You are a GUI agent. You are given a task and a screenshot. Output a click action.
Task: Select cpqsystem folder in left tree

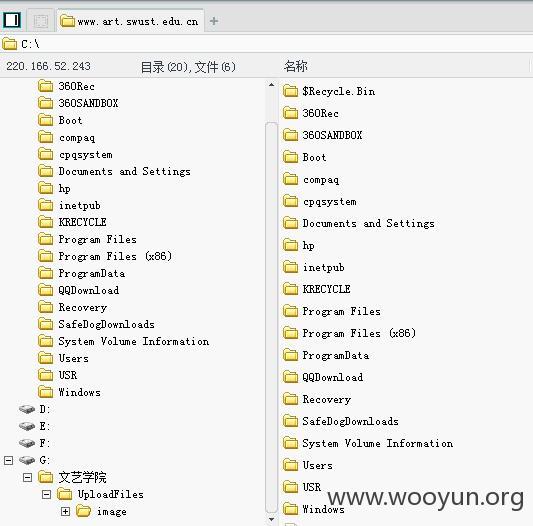click(75, 154)
